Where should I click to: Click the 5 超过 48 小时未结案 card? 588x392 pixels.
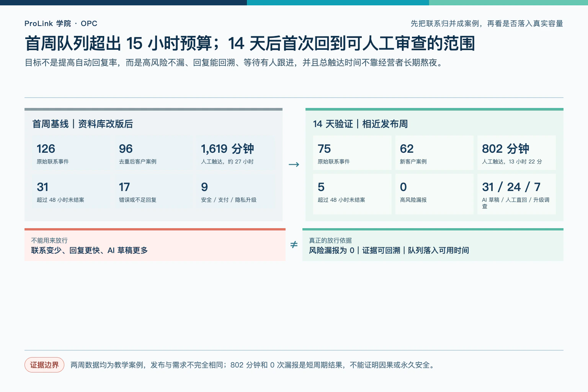coord(352,194)
